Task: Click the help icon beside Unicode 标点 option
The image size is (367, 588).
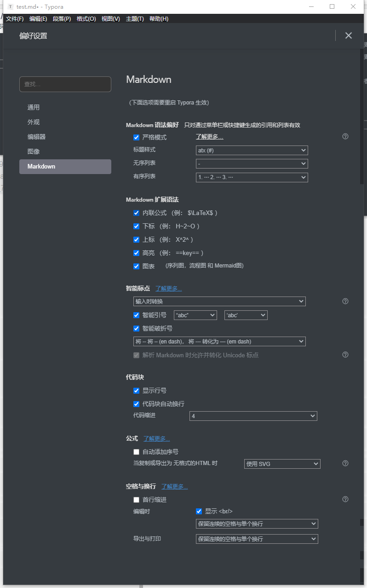Action: (x=345, y=355)
